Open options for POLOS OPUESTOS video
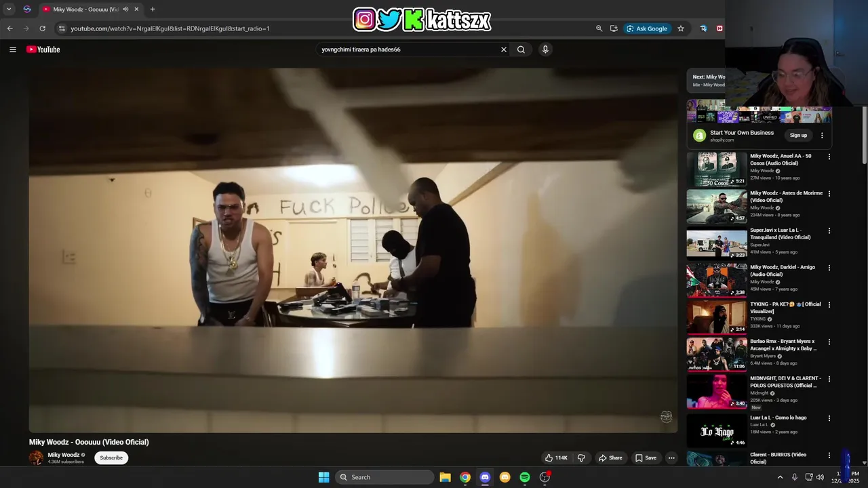 pyautogui.click(x=829, y=379)
